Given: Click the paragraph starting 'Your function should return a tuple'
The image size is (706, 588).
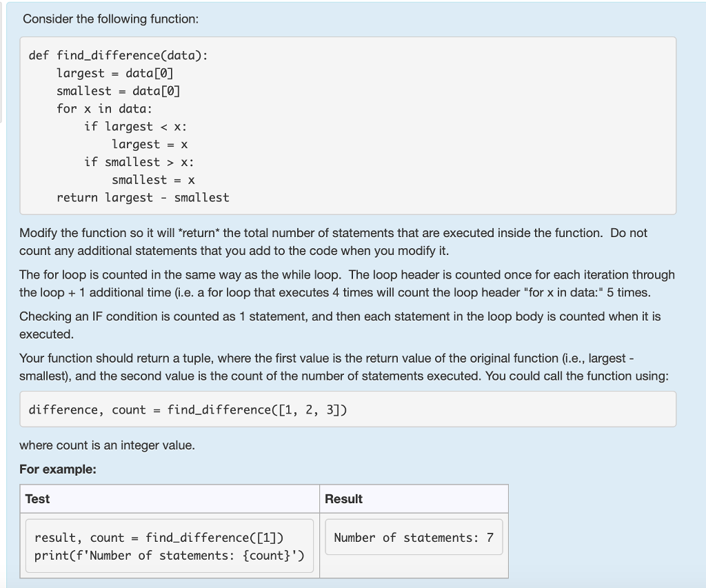Looking at the screenshot, I should click(344, 367).
